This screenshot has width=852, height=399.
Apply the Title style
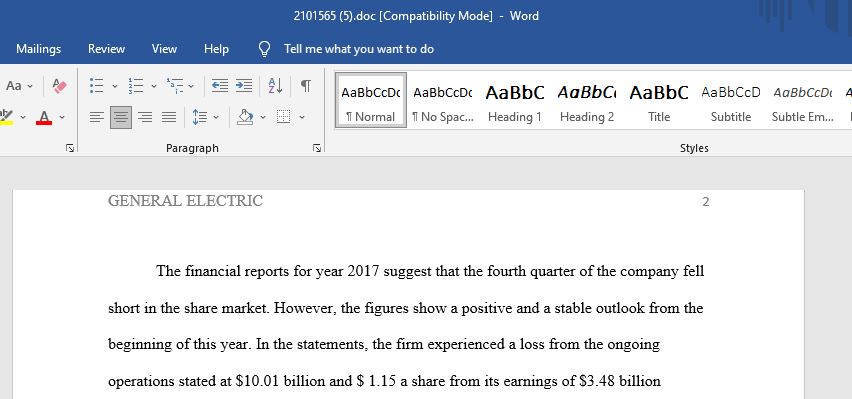coord(659,101)
